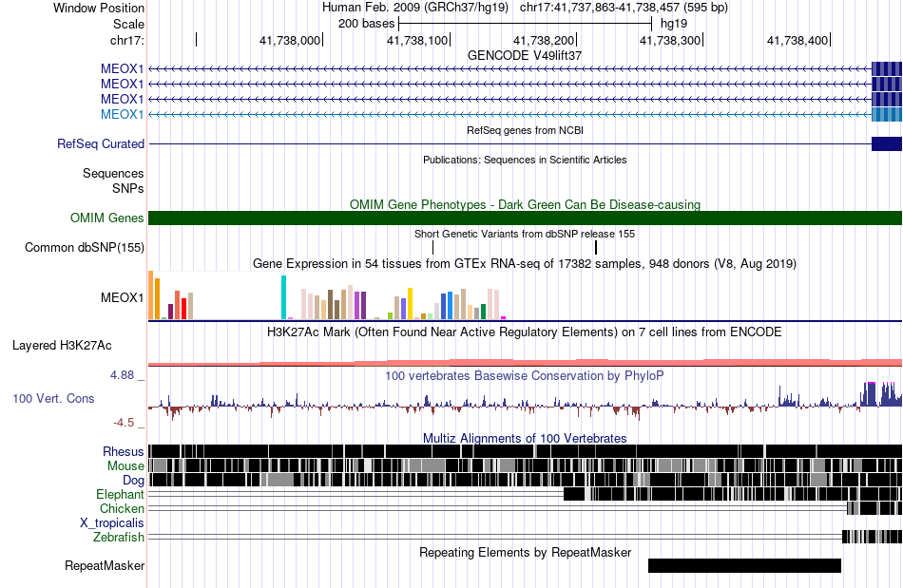This screenshot has width=903, height=588.
Task: Click the RefSeq Curated track label
Action: (x=101, y=143)
